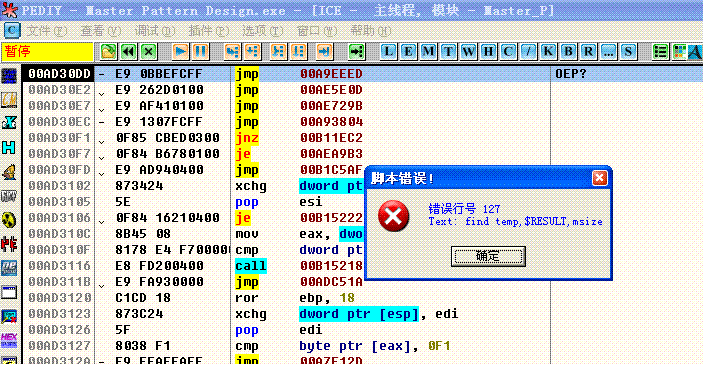Viewport: 703px width, 384px height.
Task: Restart the program with the rewind icon
Action: click(129, 52)
